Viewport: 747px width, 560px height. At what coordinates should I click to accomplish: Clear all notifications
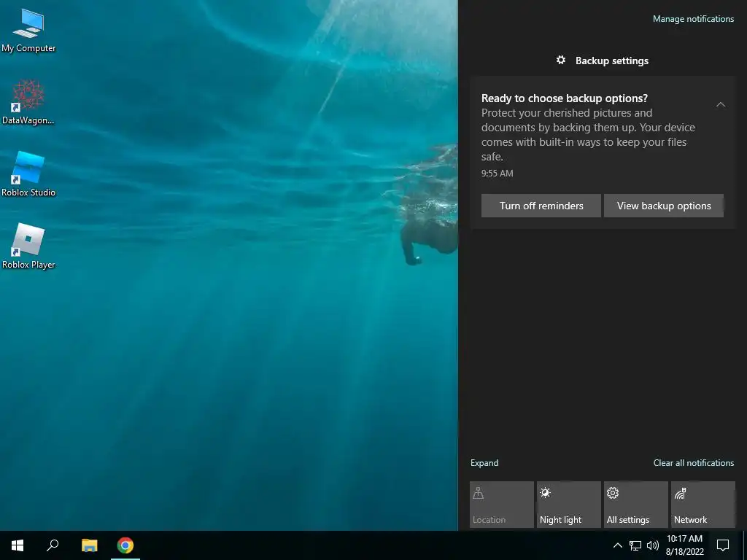point(693,463)
